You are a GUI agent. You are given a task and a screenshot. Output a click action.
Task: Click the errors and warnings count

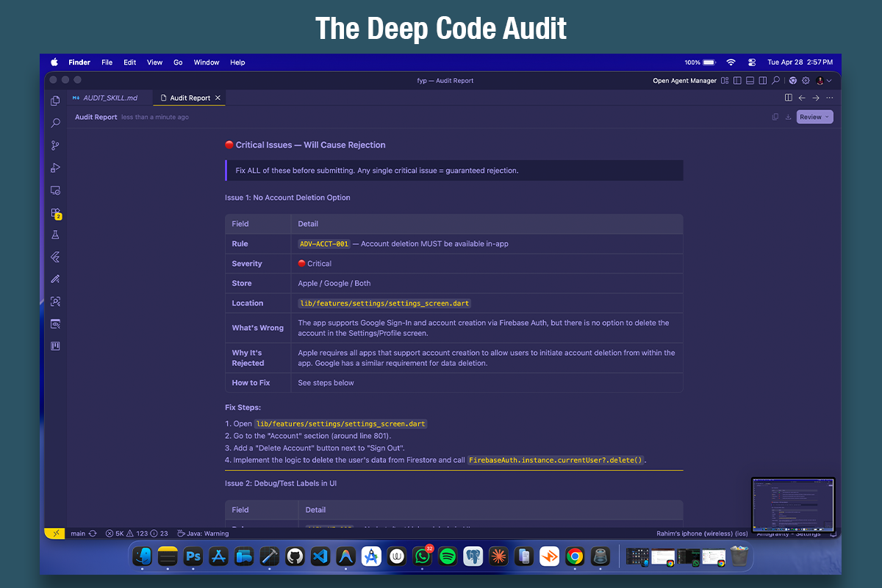pos(137,534)
